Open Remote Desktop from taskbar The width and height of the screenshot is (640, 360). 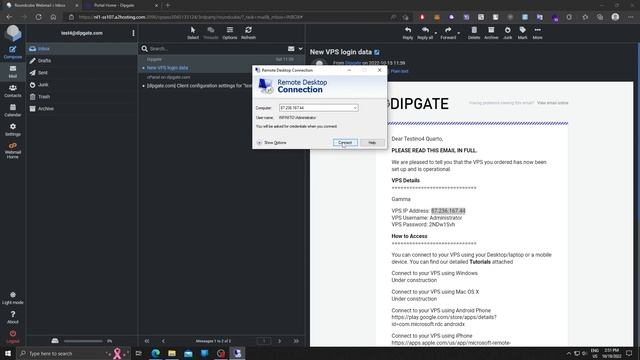tap(237, 353)
